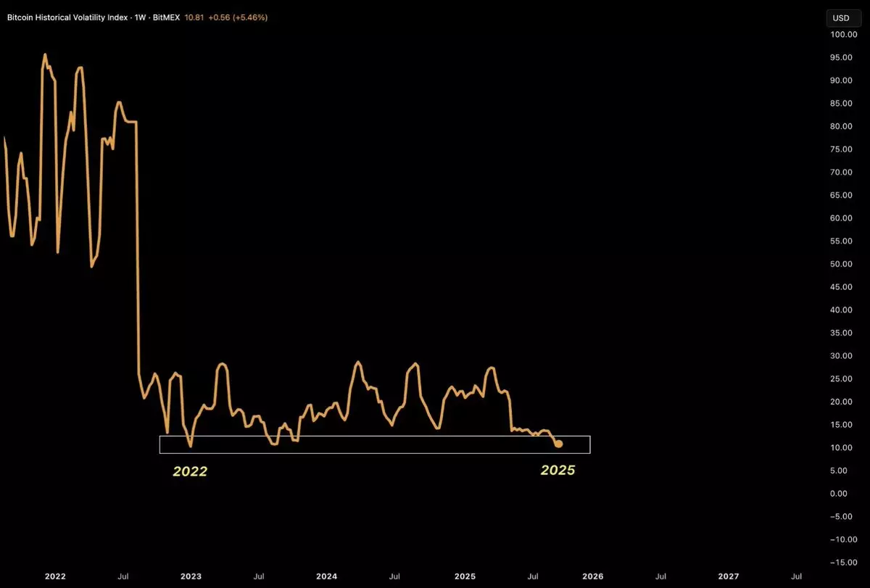The width and height of the screenshot is (870, 588).
Task: Click 2023 on the bottom time axis
Action: (x=191, y=576)
